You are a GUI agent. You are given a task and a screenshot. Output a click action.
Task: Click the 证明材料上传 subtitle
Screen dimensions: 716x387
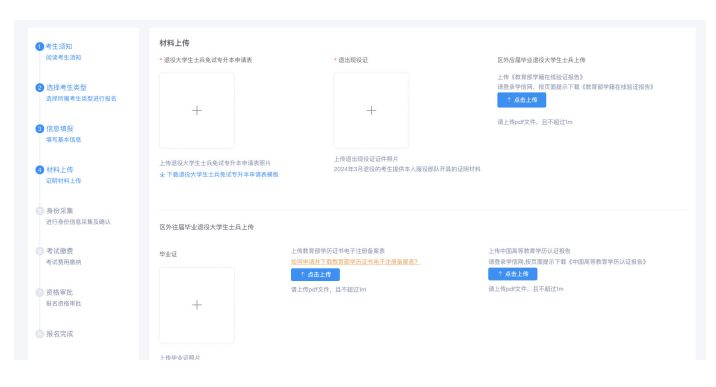pyautogui.click(x=63, y=181)
